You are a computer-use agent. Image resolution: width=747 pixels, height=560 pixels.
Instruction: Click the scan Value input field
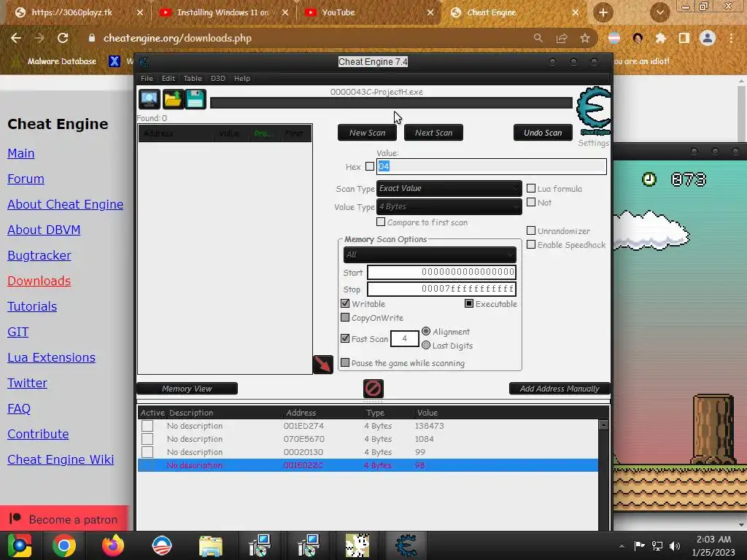[491, 166]
